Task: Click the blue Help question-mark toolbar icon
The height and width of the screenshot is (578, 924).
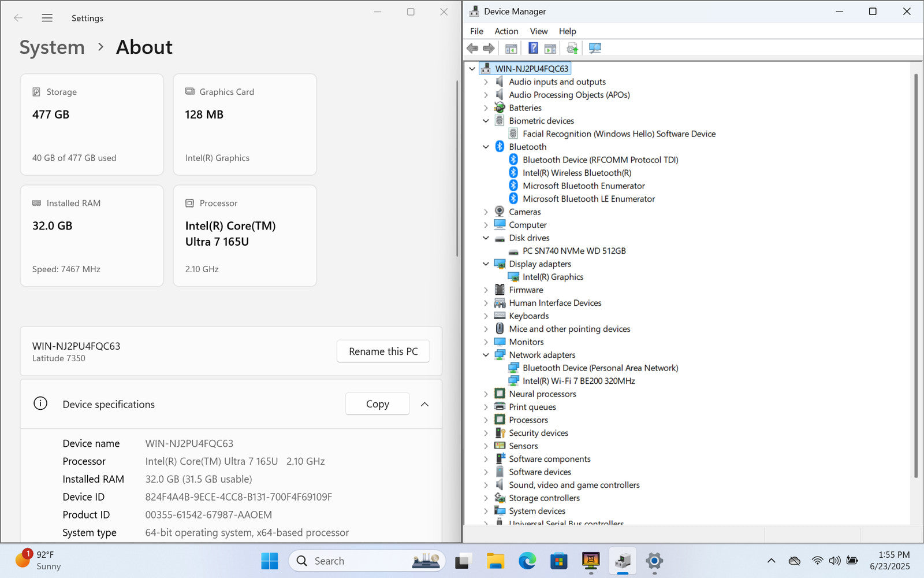Action: pos(533,49)
